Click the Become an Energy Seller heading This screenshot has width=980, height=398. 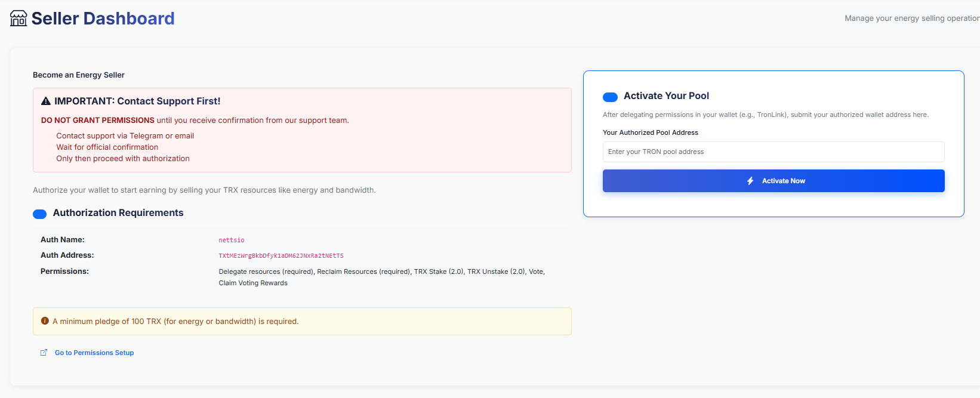pyautogui.click(x=79, y=75)
